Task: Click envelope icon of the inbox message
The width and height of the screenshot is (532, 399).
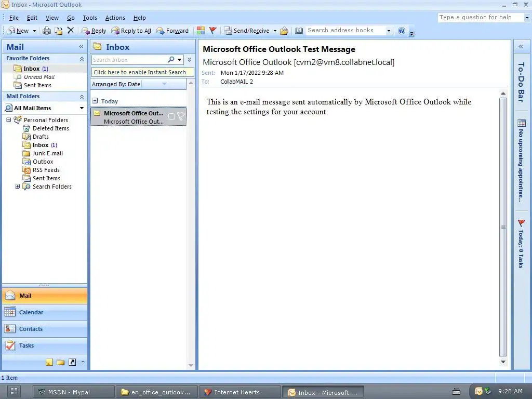Action: 97,113
